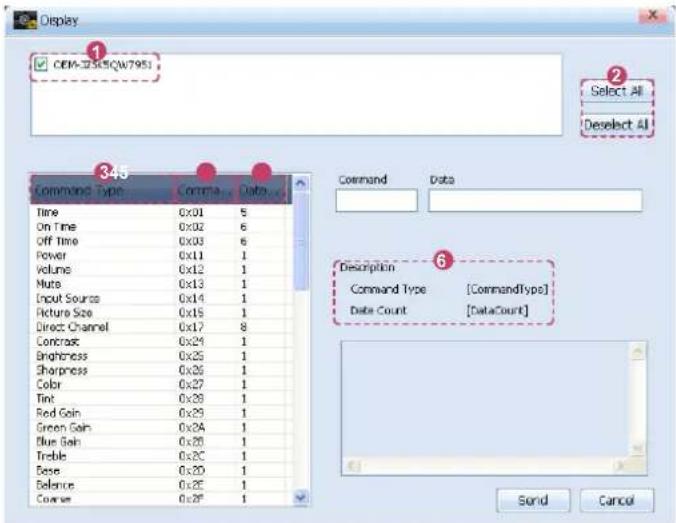The height and width of the screenshot is (523, 676).
Task: Click the command list scroll-up arrow
Action: 300,183
